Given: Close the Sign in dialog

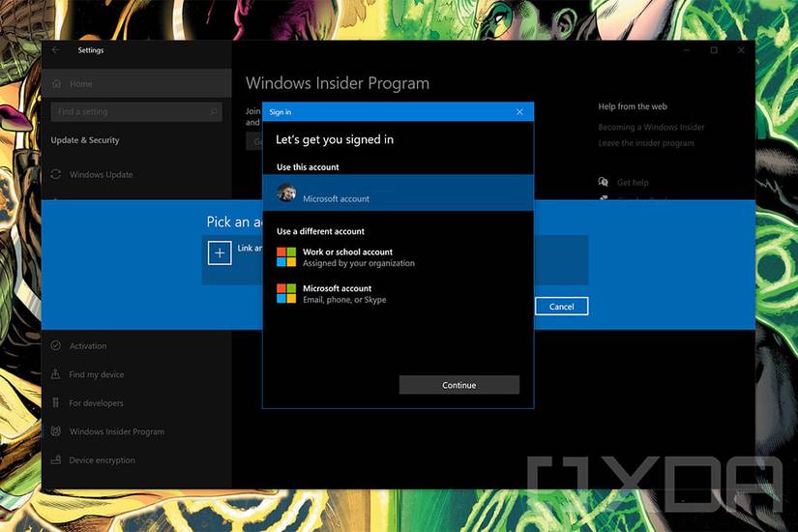Looking at the screenshot, I should click(519, 111).
